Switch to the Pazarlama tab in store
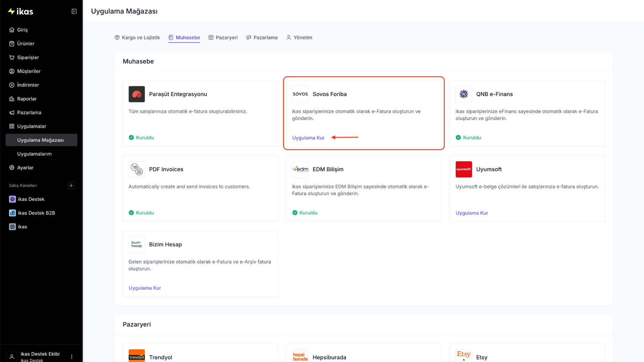The image size is (644, 362). coord(262,38)
